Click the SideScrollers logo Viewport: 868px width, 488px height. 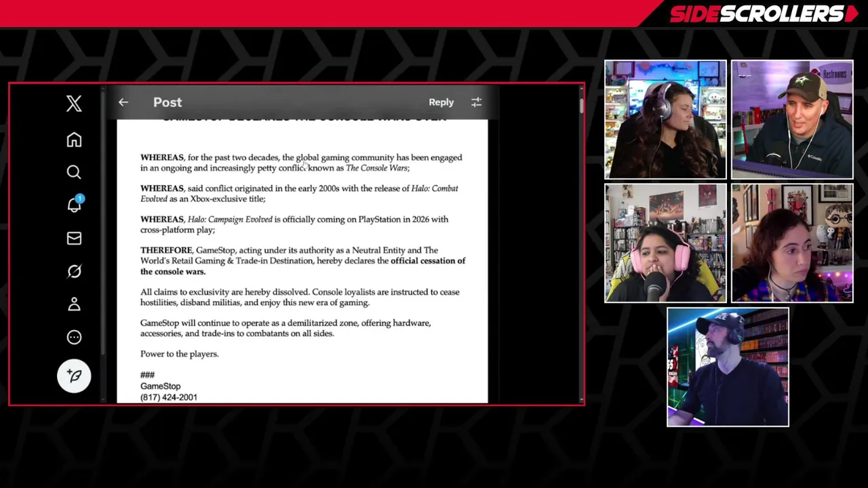(x=764, y=14)
